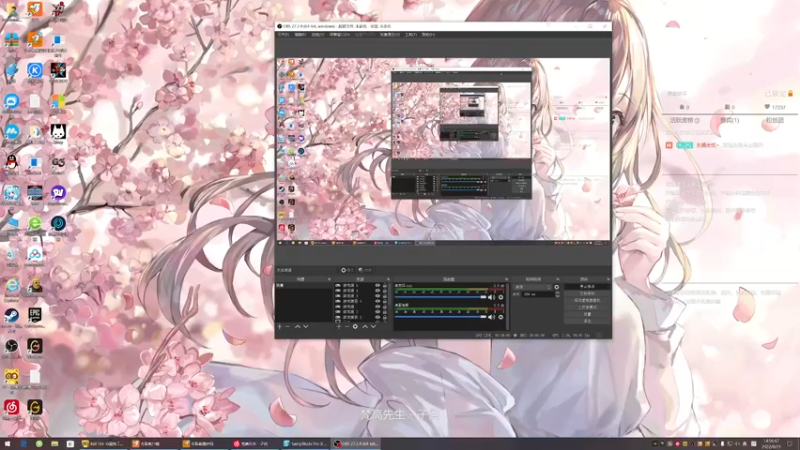Click the Exit button in OBS Controls

point(588,321)
